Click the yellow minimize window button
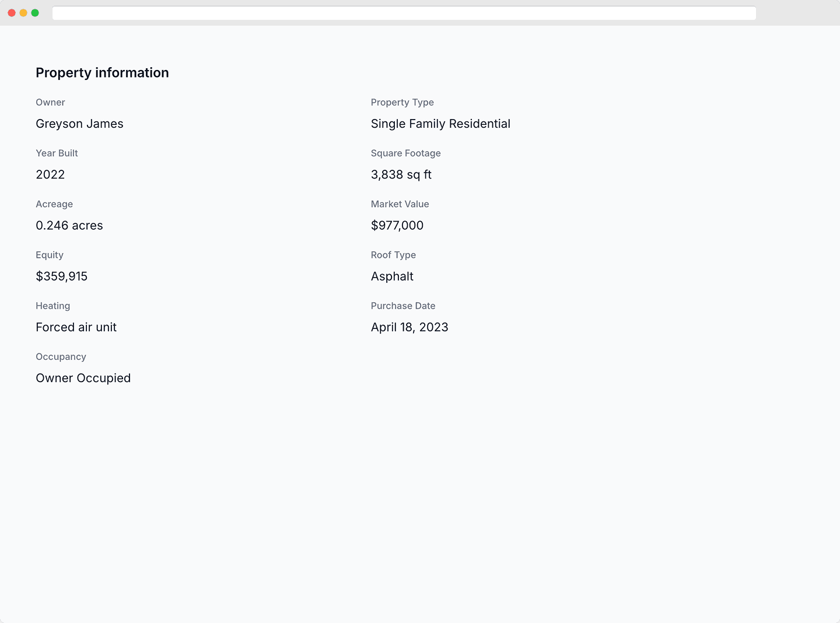Screen dimensions: 840x623 [x=23, y=13]
